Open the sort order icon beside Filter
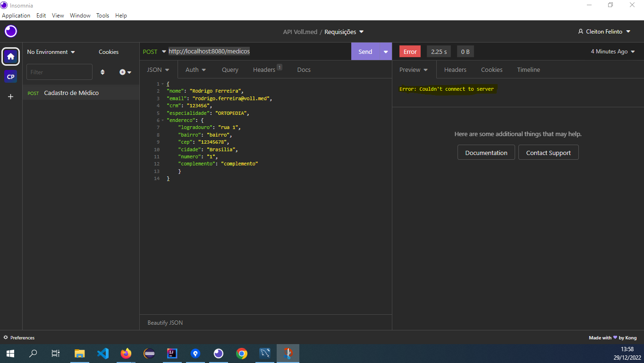Screen dimensions: 644x363 coord(102,72)
